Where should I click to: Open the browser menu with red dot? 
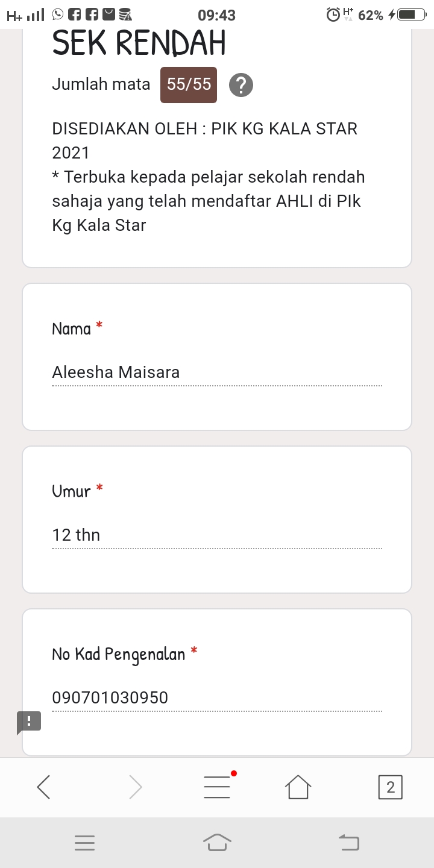218,787
